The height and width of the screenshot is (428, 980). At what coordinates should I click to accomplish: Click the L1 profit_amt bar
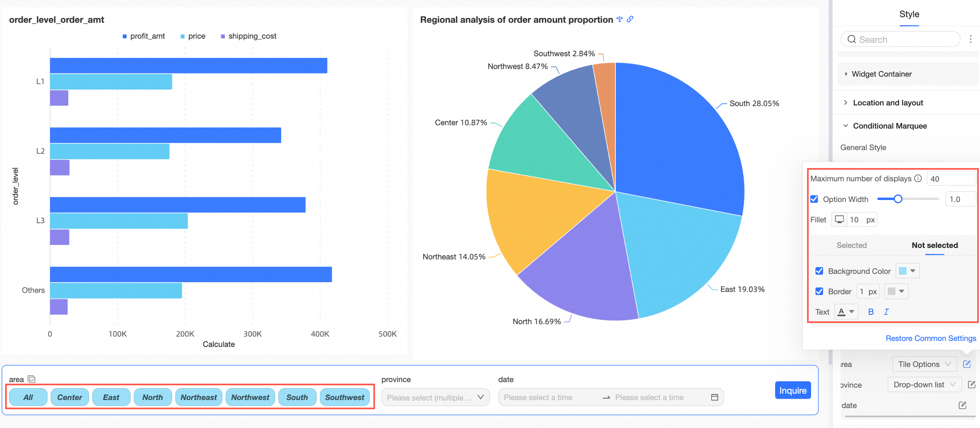[188, 65]
